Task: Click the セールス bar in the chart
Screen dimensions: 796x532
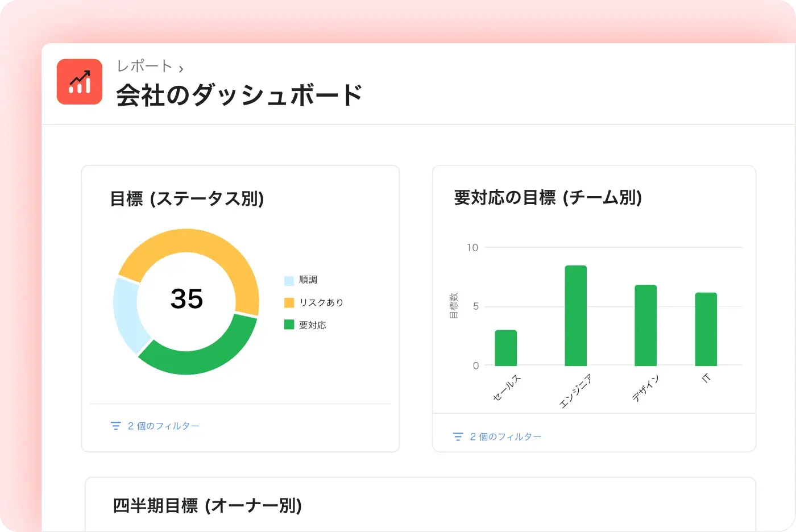Action: click(506, 348)
